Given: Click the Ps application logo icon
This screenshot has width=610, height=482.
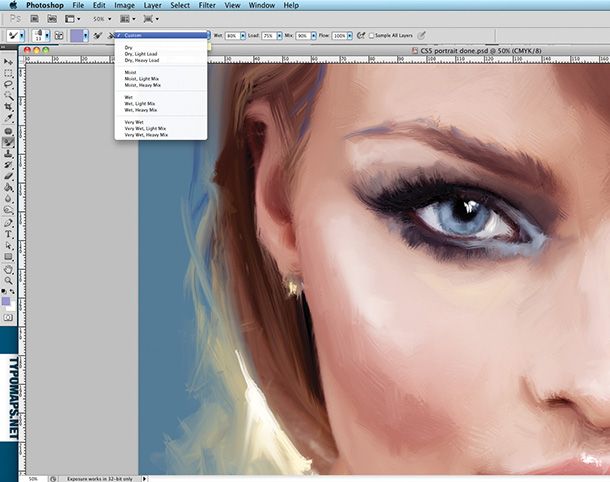Looking at the screenshot, I should tap(15, 19).
